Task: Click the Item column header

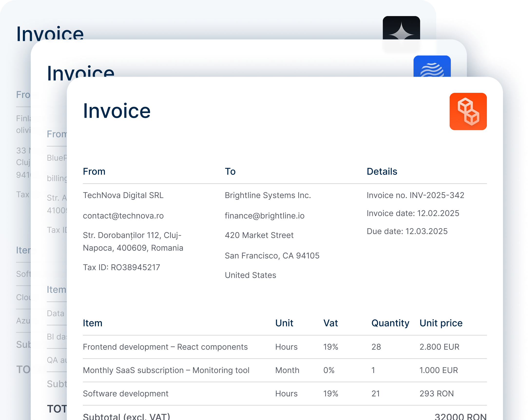Action: click(x=92, y=323)
